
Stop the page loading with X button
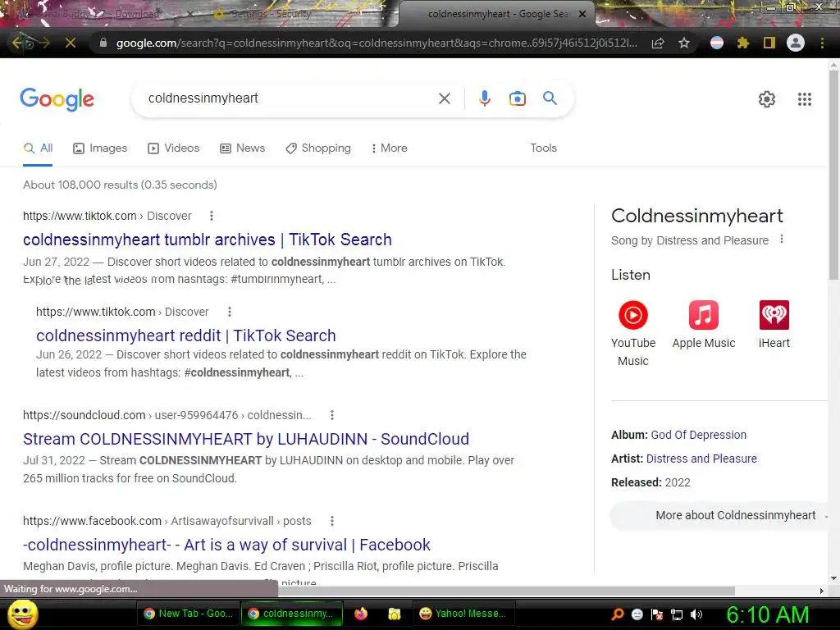pyautogui.click(x=71, y=43)
